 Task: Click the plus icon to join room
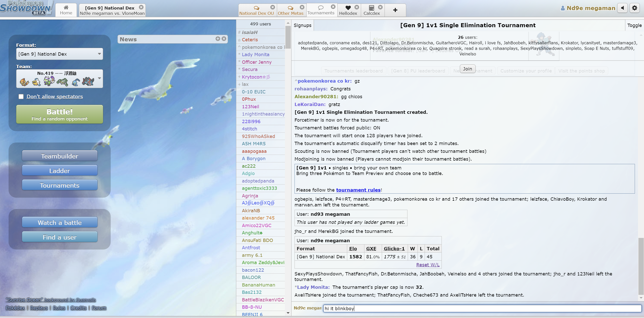(395, 10)
